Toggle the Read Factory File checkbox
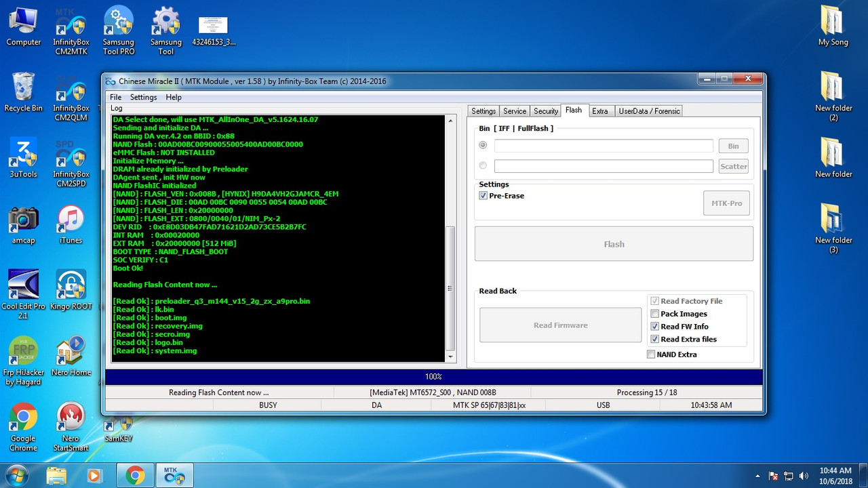Viewport: 868px width, 488px height. pyautogui.click(x=654, y=301)
